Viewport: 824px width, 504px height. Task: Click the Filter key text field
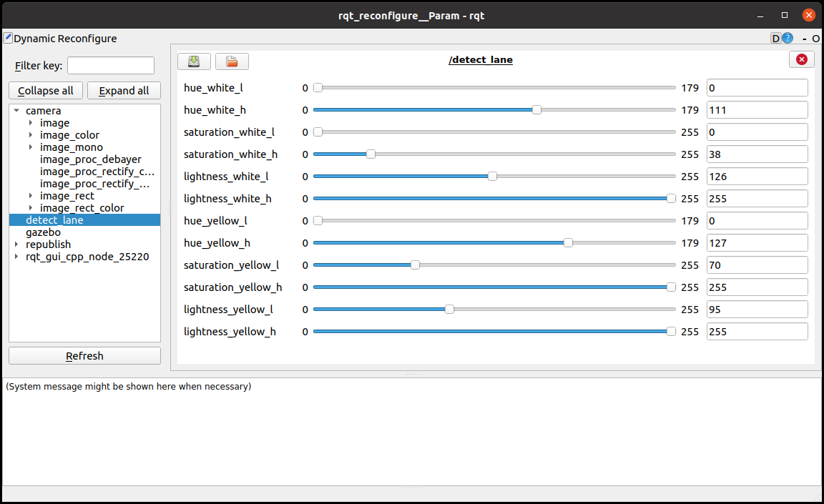(x=111, y=66)
